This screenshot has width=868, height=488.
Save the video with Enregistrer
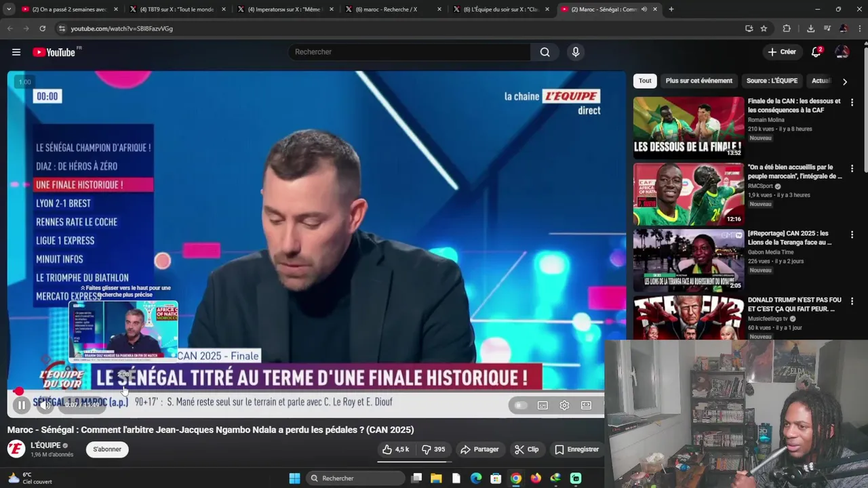coord(576,449)
